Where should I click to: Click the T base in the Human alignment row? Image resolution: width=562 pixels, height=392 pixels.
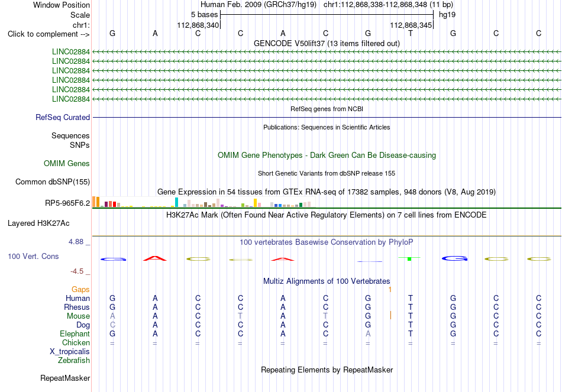coord(411,298)
